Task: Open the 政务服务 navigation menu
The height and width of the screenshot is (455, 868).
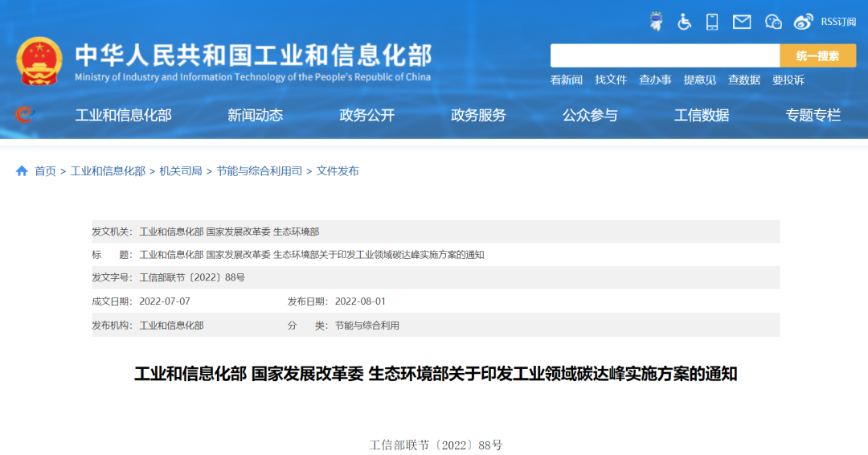Action: (478, 115)
